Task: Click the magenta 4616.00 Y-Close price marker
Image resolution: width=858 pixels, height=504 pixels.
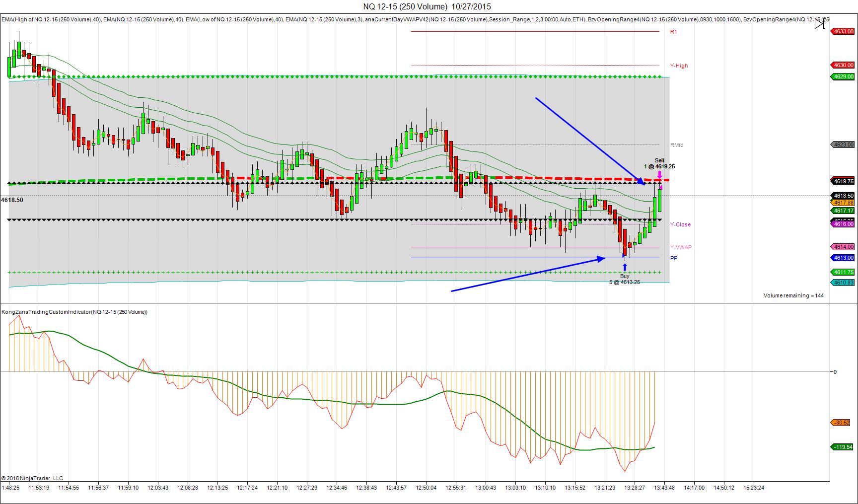Action: tap(843, 224)
